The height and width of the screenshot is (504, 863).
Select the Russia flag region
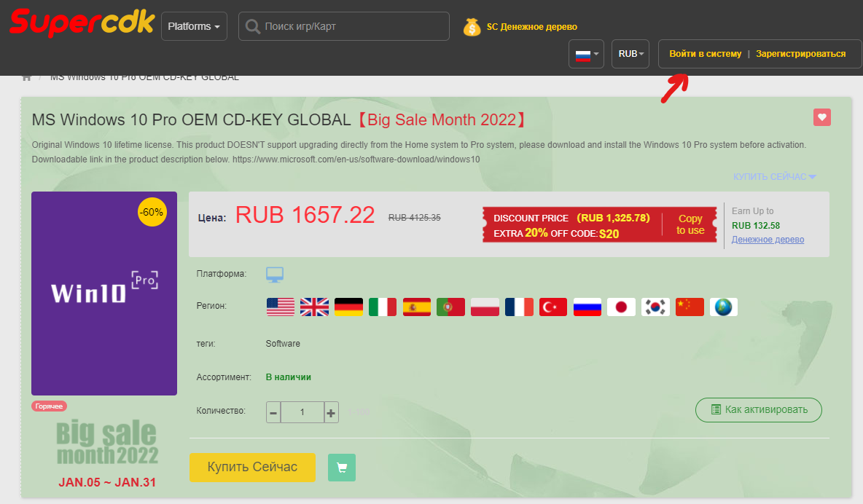(x=587, y=307)
